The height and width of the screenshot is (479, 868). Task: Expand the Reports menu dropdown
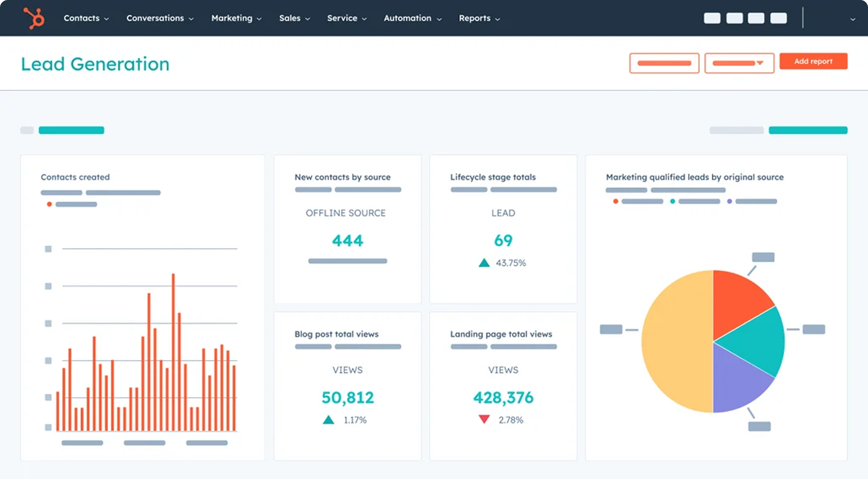pos(479,18)
